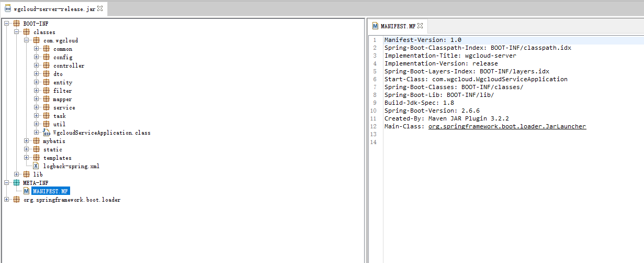Click the BOOT-INF package icon

[x=17, y=24]
